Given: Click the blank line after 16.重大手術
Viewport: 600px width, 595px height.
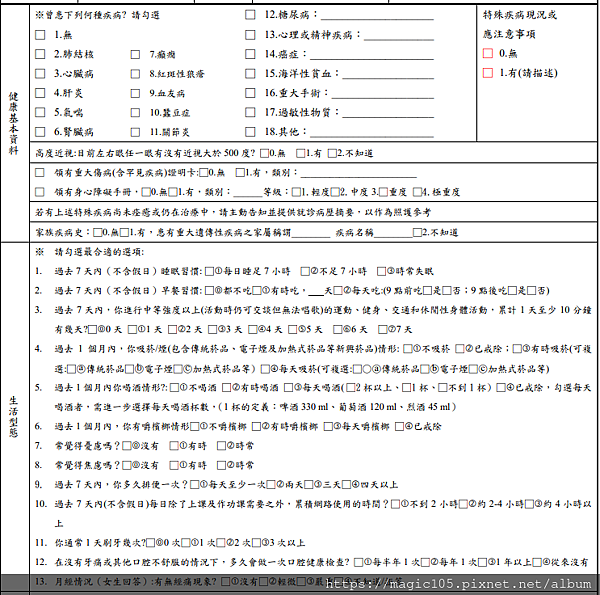Looking at the screenshot, I should tap(382, 95).
